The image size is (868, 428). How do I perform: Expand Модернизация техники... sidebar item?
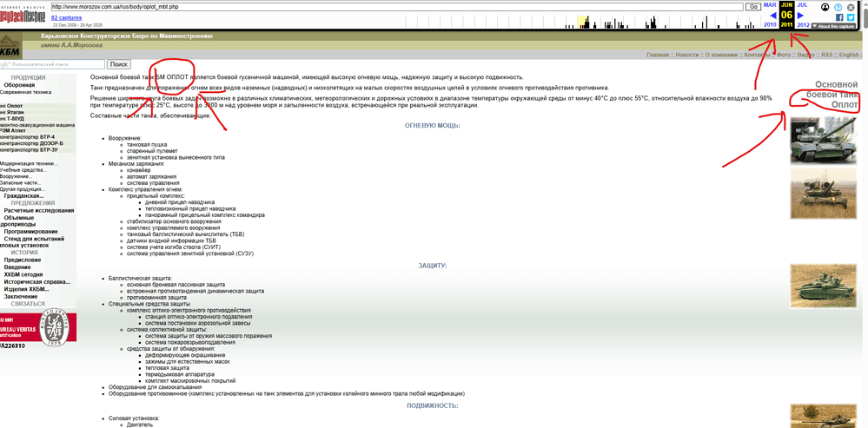(28, 164)
